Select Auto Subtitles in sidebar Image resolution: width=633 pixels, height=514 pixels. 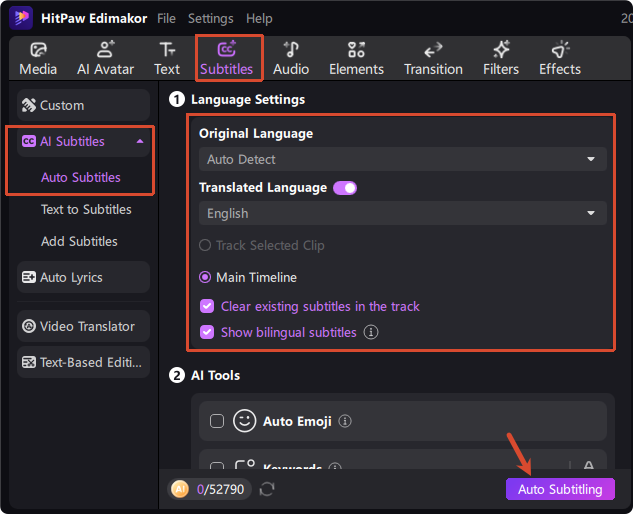point(81,177)
